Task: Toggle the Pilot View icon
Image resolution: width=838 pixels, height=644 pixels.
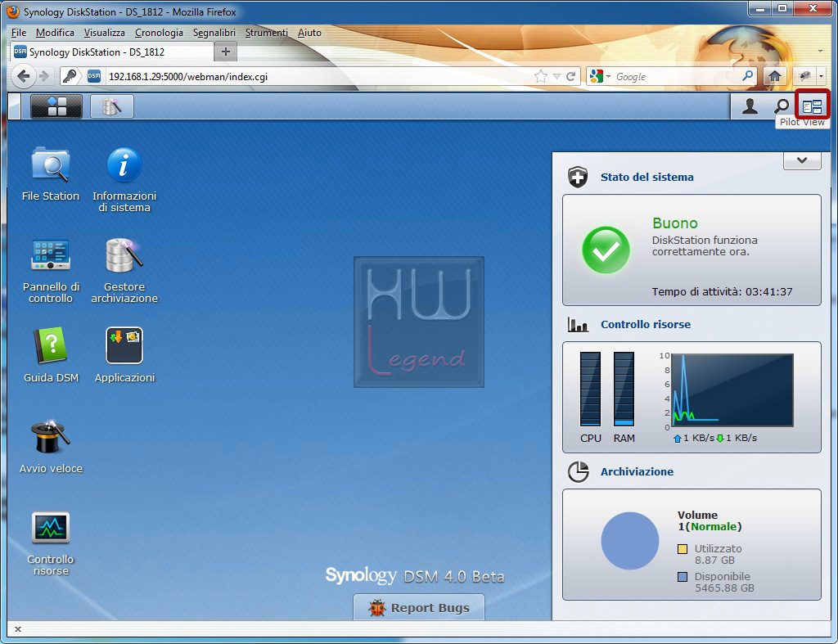Action: [812, 106]
